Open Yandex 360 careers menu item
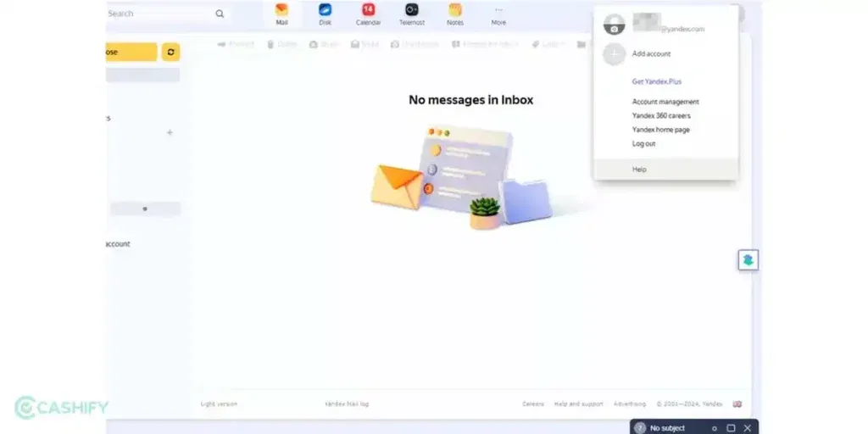 click(661, 115)
